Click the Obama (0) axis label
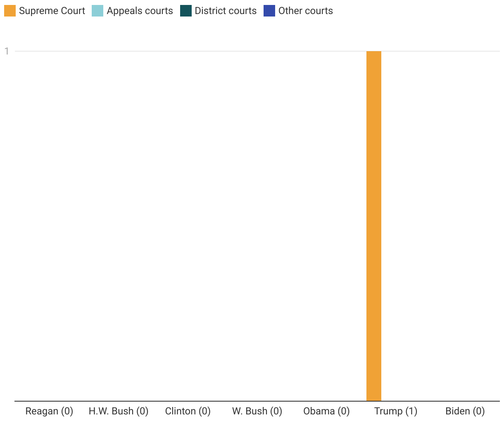This screenshot has height=421, width=504. click(326, 411)
